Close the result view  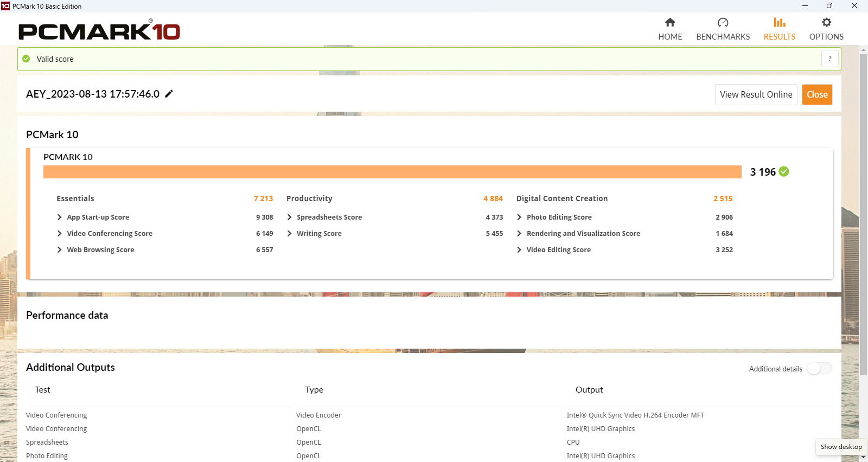817,94
